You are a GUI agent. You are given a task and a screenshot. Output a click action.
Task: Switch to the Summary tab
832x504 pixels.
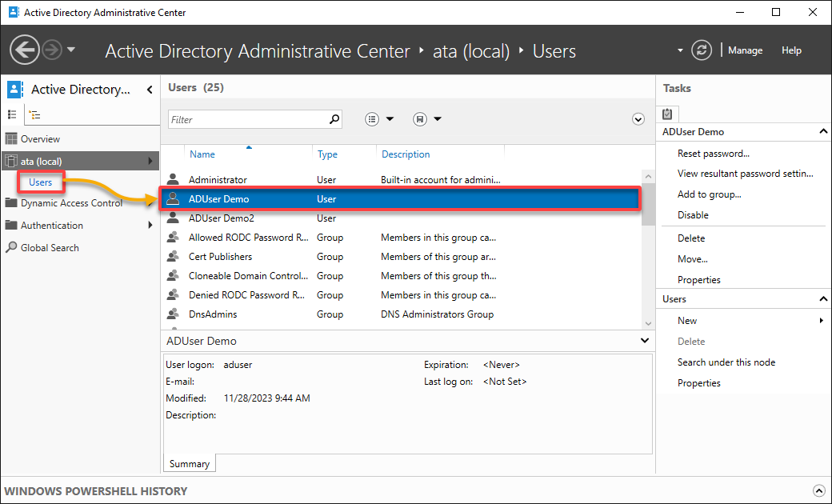189,463
